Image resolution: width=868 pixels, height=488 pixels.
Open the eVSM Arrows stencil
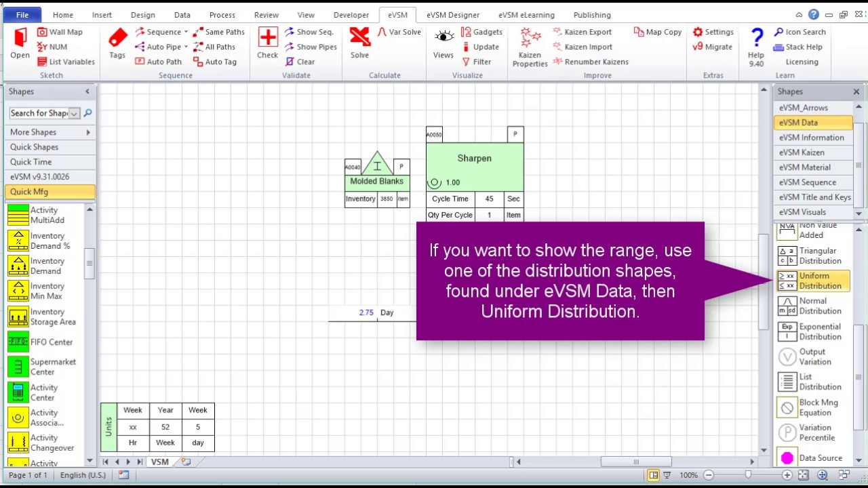point(812,108)
